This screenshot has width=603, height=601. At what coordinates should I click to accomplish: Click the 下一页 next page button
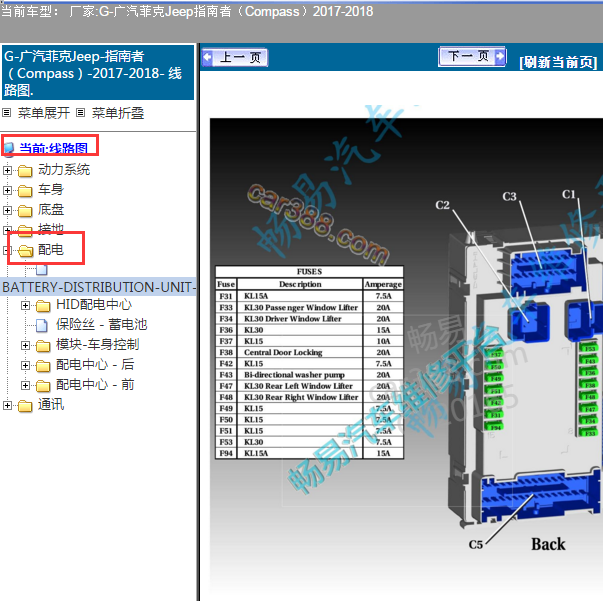tap(472, 57)
